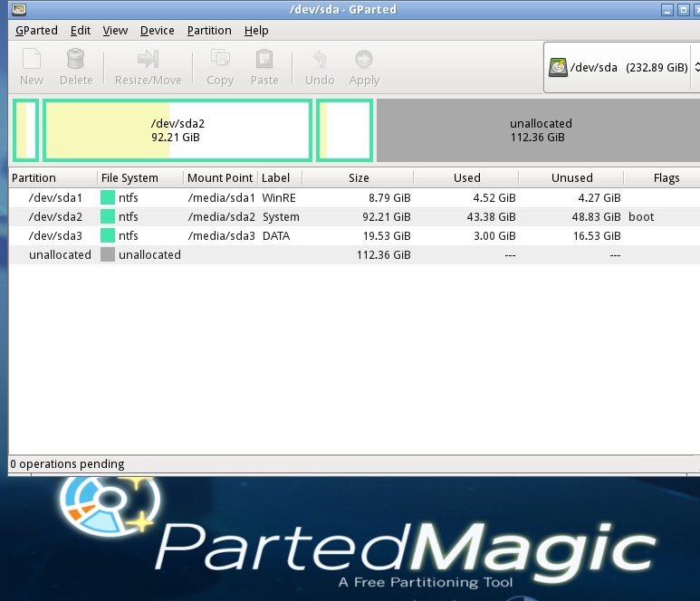Sort by the Size column header
This screenshot has height=601, width=700.
pos(358,178)
